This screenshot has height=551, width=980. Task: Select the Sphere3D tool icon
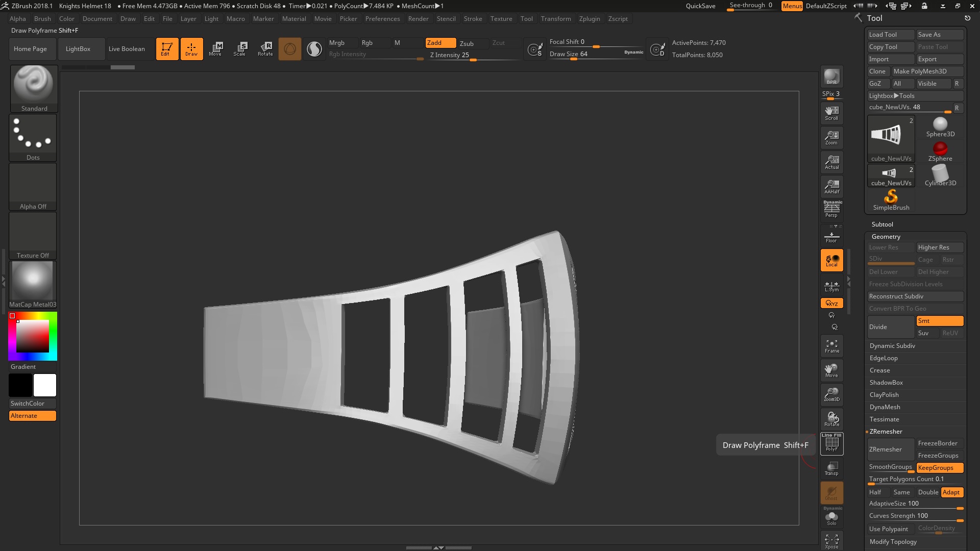point(940,127)
